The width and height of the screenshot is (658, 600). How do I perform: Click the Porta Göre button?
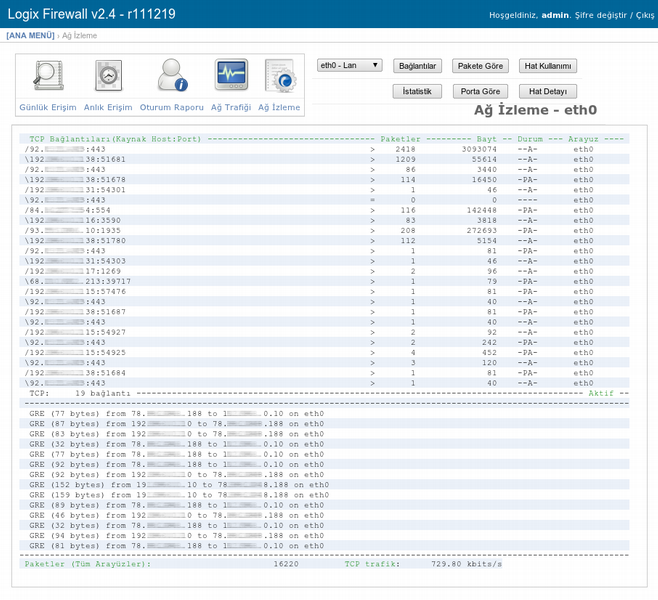pyautogui.click(x=480, y=91)
